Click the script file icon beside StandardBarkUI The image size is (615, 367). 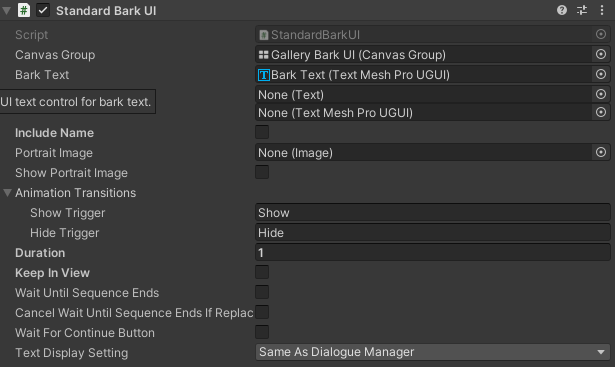(x=264, y=35)
